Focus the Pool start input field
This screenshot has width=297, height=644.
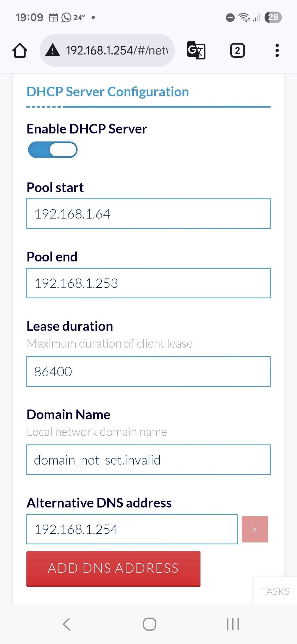tap(148, 214)
